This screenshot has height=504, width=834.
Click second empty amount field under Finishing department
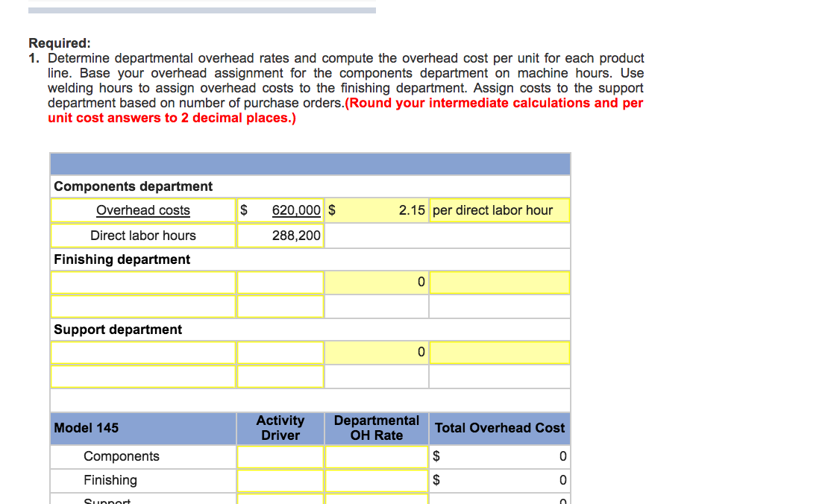[280, 306]
